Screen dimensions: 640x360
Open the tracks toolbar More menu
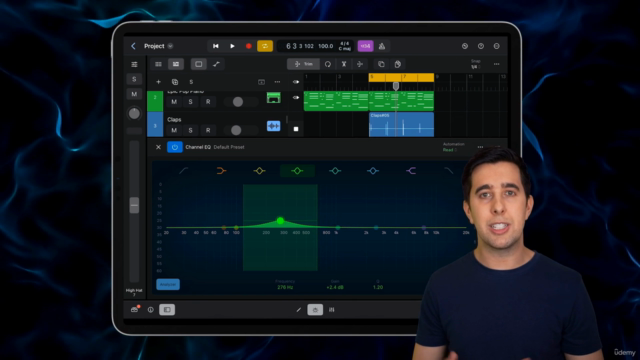pyautogui.click(x=496, y=64)
